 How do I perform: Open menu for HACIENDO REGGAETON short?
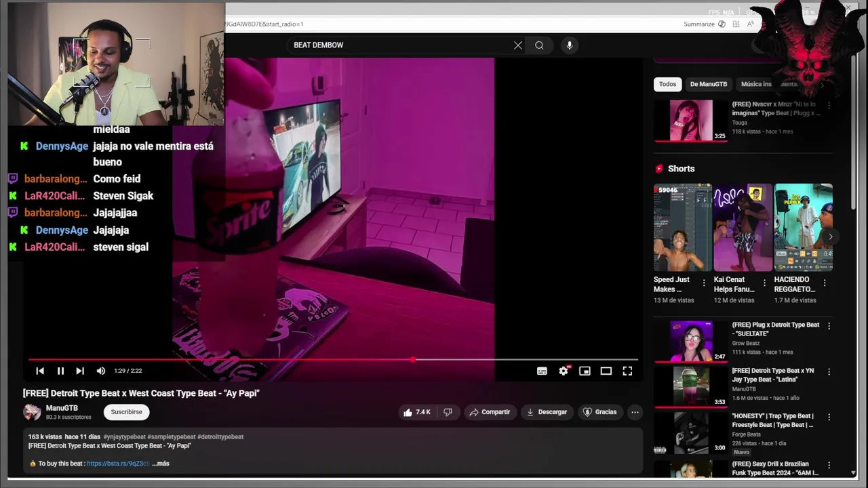point(825,283)
